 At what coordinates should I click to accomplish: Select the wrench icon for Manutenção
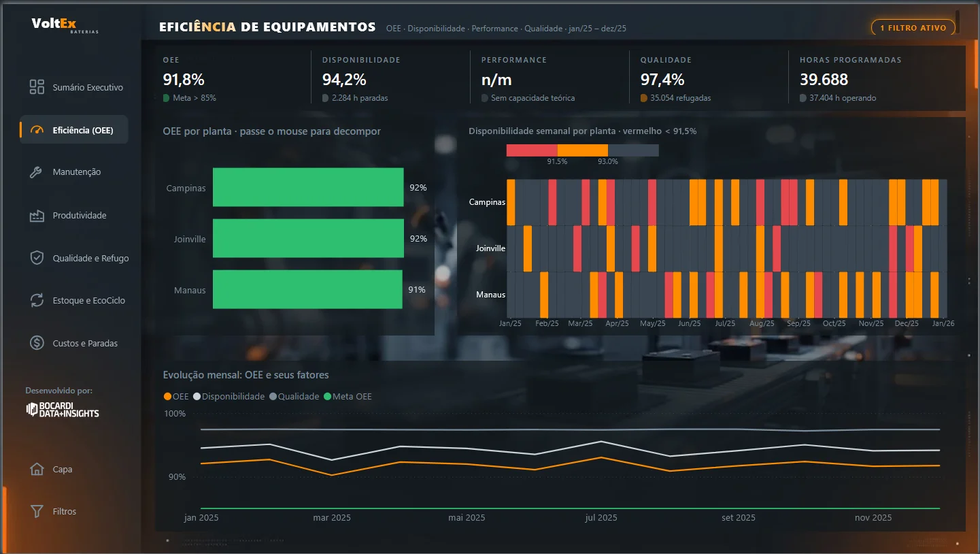click(37, 172)
